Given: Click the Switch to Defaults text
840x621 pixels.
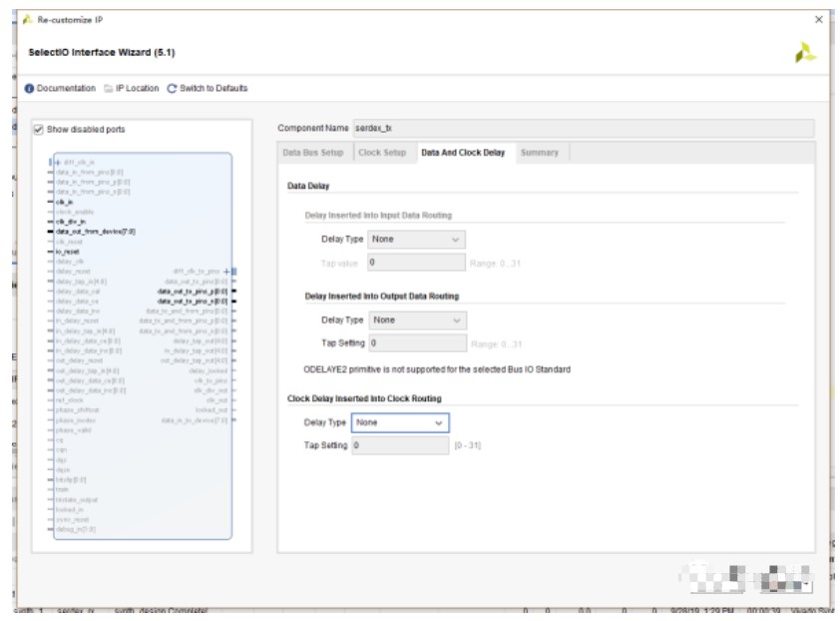Looking at the screenshot, I should pyautogui.click(x=213, y=89).
